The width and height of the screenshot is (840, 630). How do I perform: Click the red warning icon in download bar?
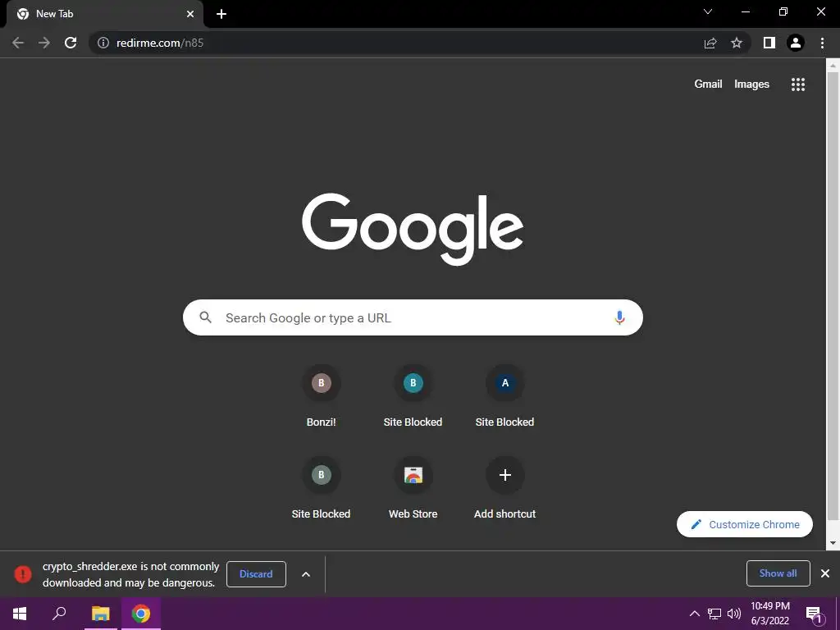pos(22,573)
